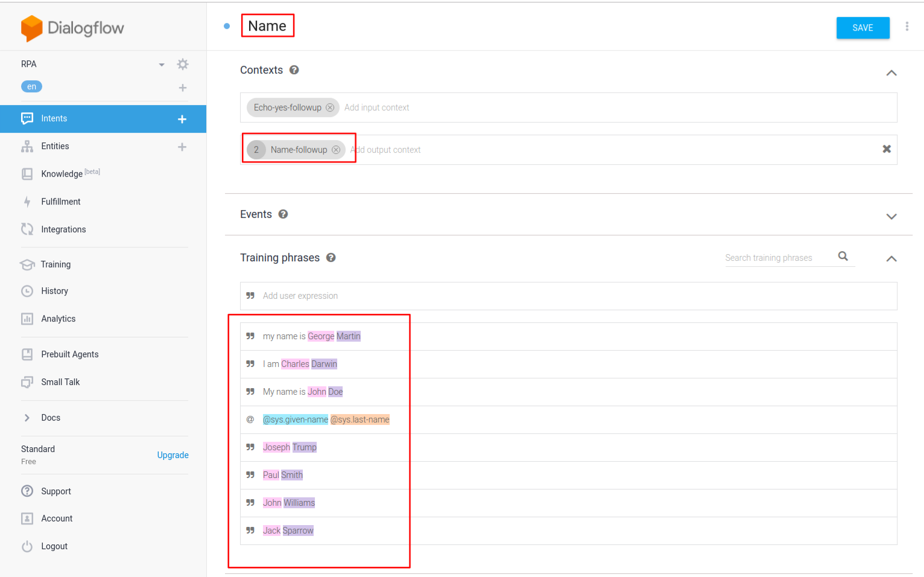Screen dimensions: 924x577
Task: Click lifespan count 2 on Name-followup
Action: [256, 150]
